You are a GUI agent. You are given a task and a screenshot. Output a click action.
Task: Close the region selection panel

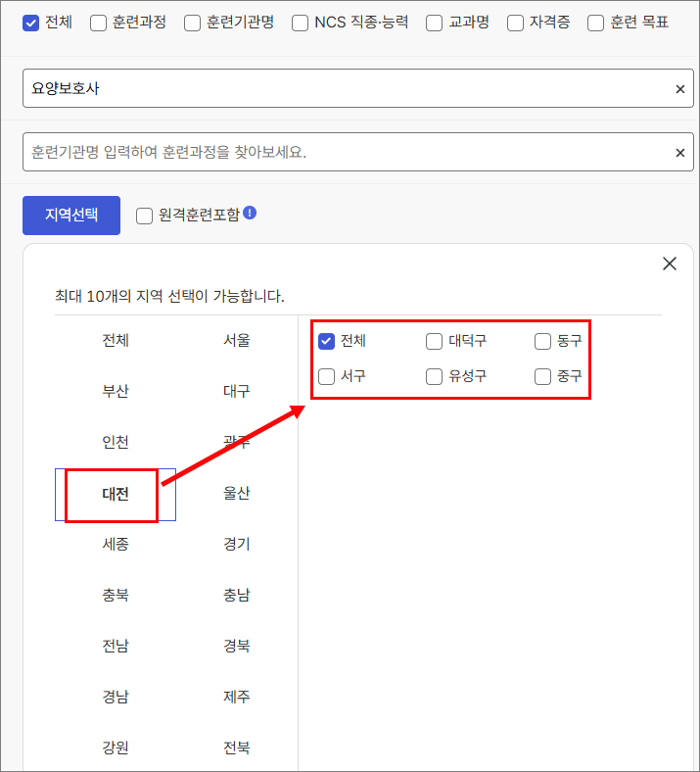click(x=670, y=264)
